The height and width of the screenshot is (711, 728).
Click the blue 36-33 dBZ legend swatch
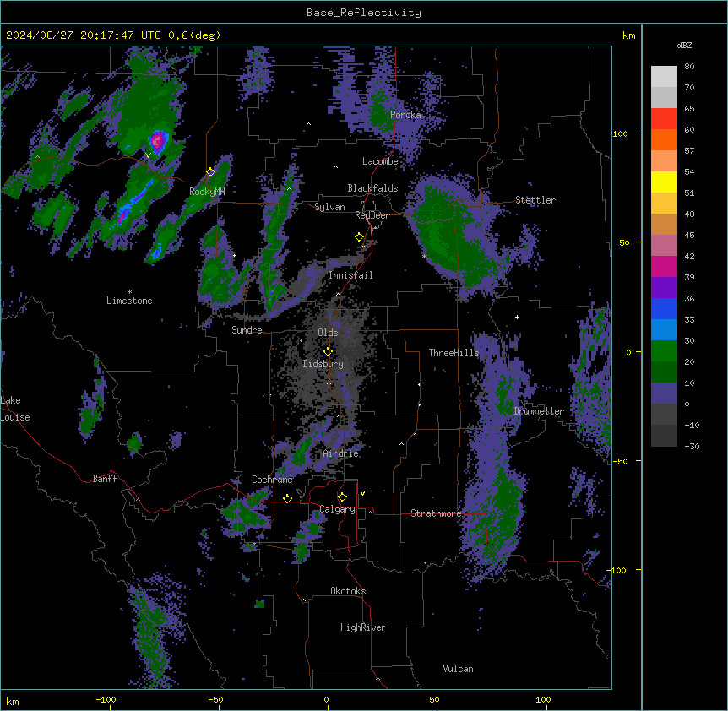664,308
